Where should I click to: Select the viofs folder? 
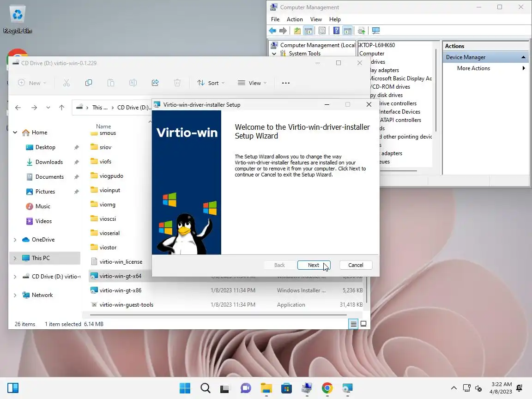coord(105,162)
